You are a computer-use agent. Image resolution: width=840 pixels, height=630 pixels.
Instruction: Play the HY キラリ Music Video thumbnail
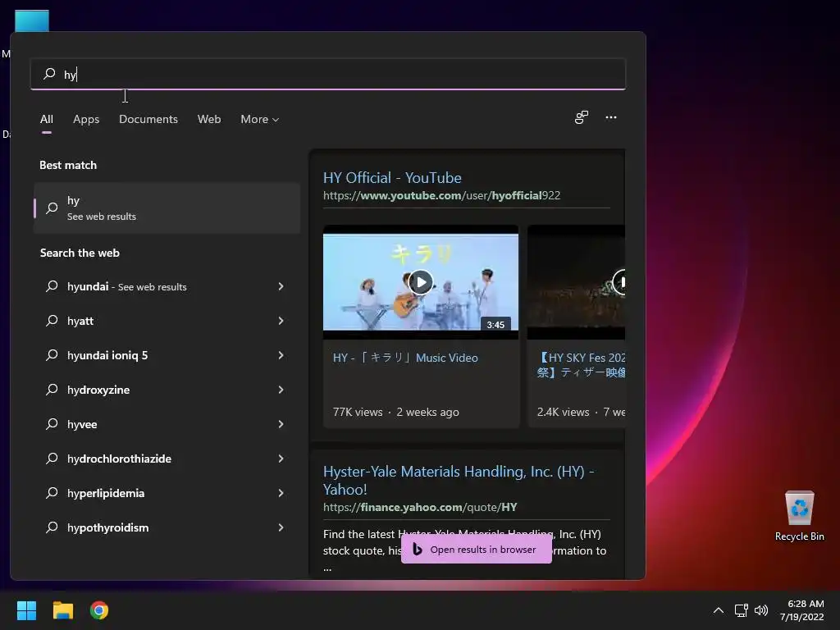click(421, 282)
